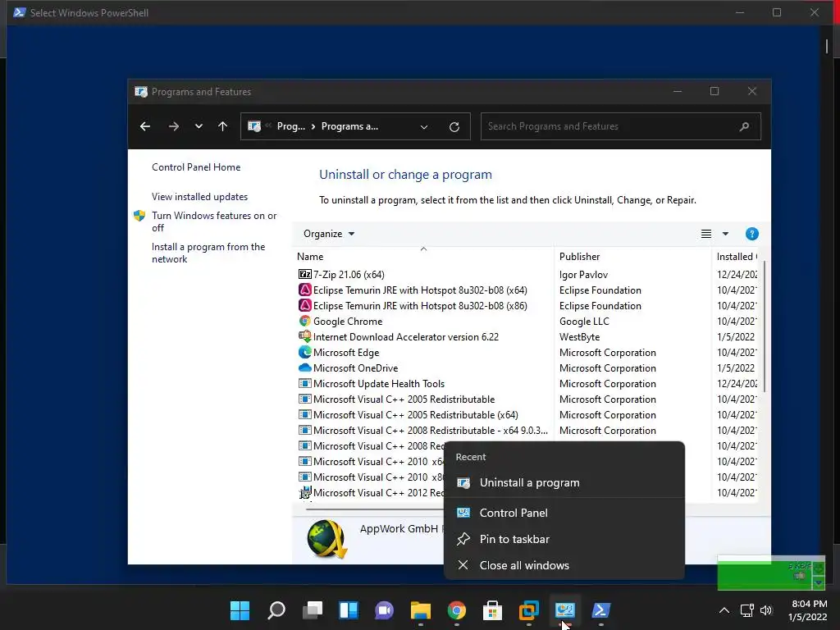Open the recent locations chevron beside Forward
840x630 pixels.
coord(199,126)
